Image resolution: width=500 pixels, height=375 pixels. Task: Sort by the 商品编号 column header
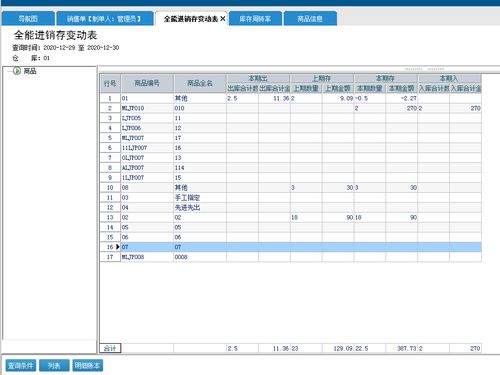[x=147, y=83]
